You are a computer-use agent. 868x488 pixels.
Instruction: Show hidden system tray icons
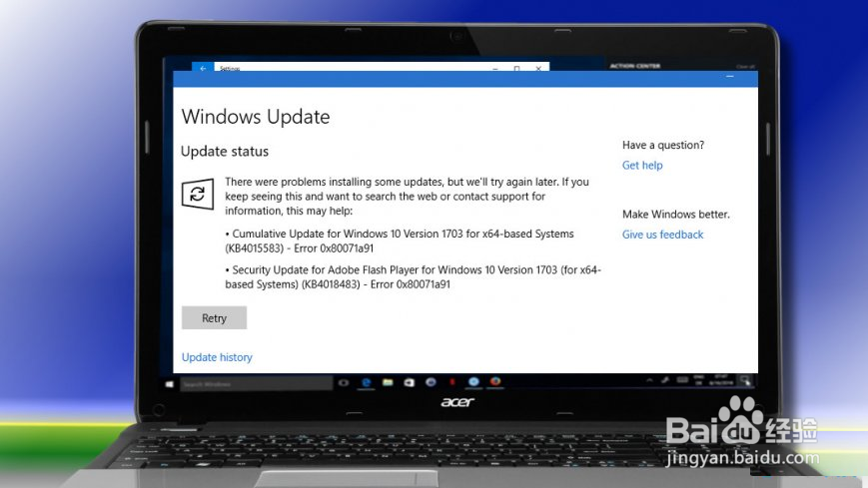pyautogui.click(x=649, y=380)
